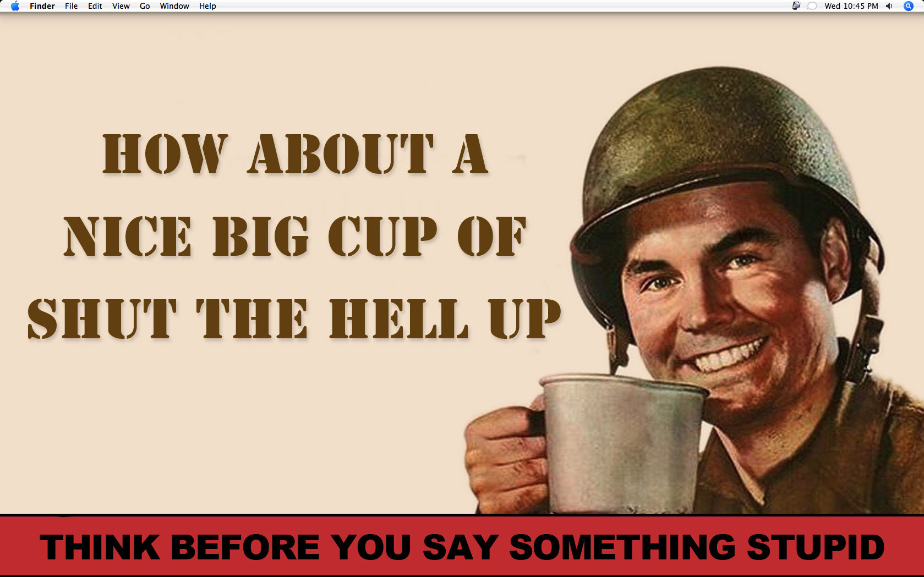This screenshot has height=577, width=924.
Task: Click the chat bubble status icon
Action: pyautogui.click(x=812, y=6)
